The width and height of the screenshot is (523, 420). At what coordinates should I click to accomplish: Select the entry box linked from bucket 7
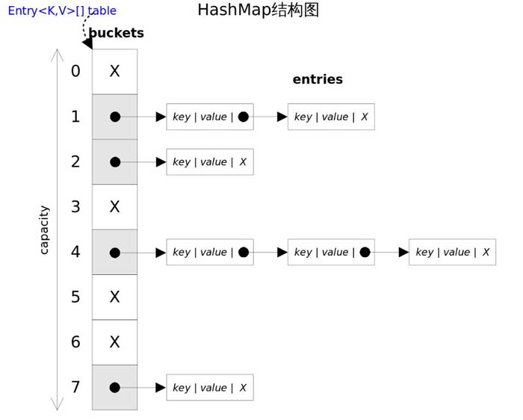(x=210, y=388)
